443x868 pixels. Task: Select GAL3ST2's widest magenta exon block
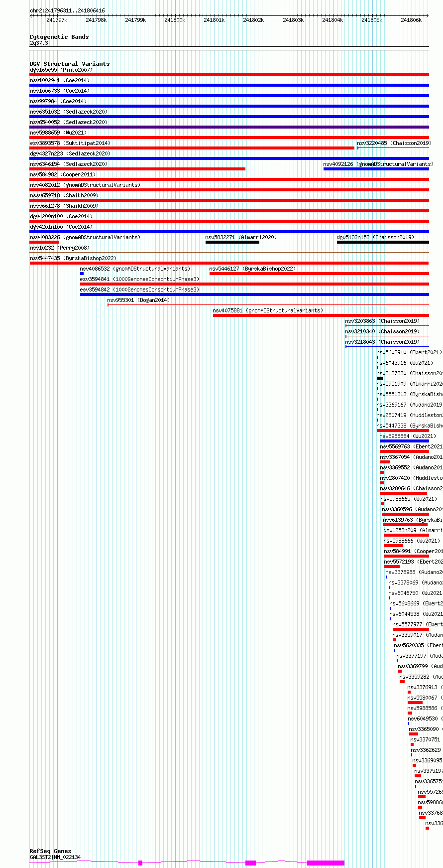click(326, 863)
